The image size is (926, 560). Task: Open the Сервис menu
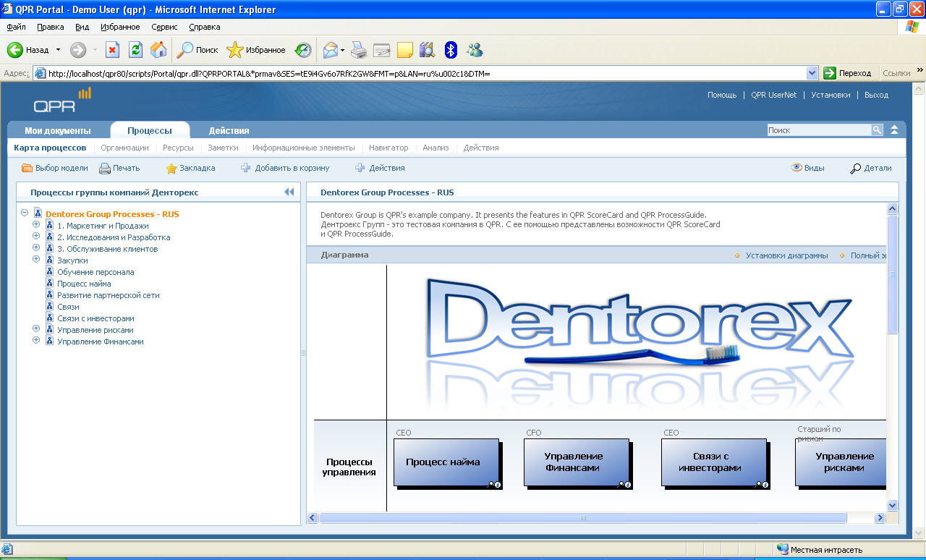165,27
